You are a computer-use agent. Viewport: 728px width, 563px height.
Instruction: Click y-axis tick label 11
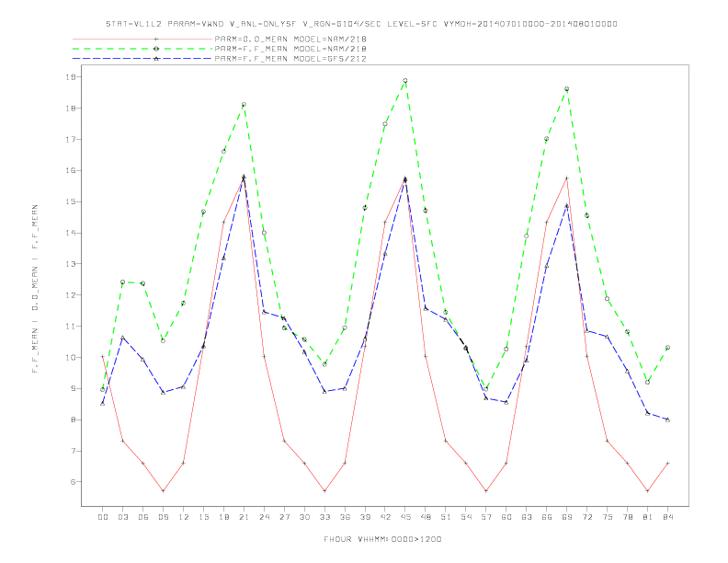[x=70, y=326]
